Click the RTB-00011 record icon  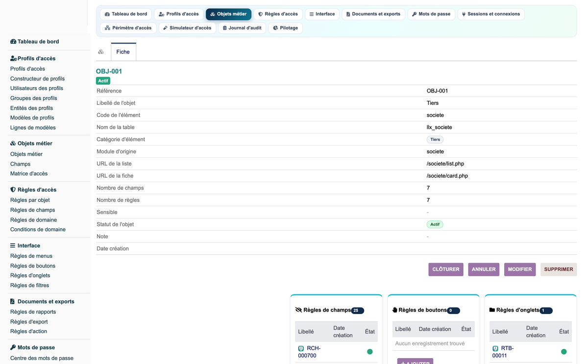click(495, 349)
